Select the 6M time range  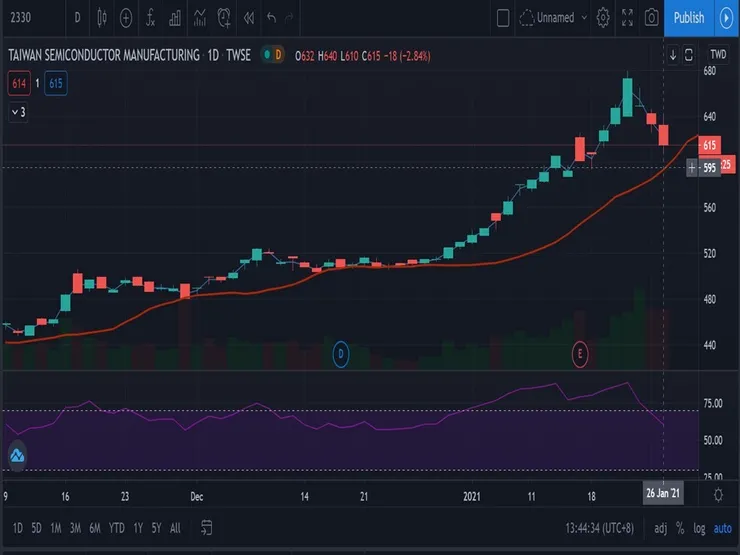(x=95, y=528)
